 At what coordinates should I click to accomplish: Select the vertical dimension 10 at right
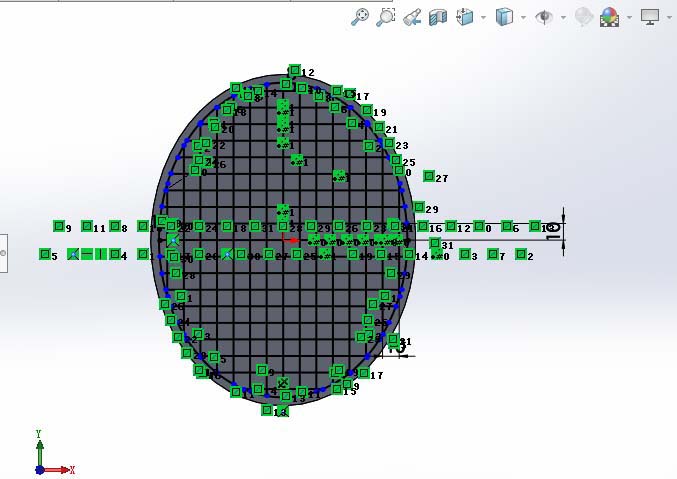(x=553, y=232)
